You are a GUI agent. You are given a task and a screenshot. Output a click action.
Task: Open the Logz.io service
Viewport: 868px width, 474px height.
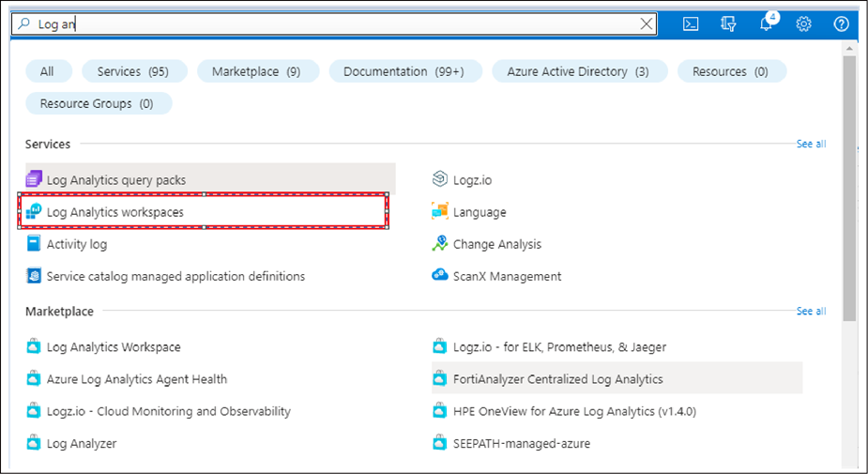point(472,180)
